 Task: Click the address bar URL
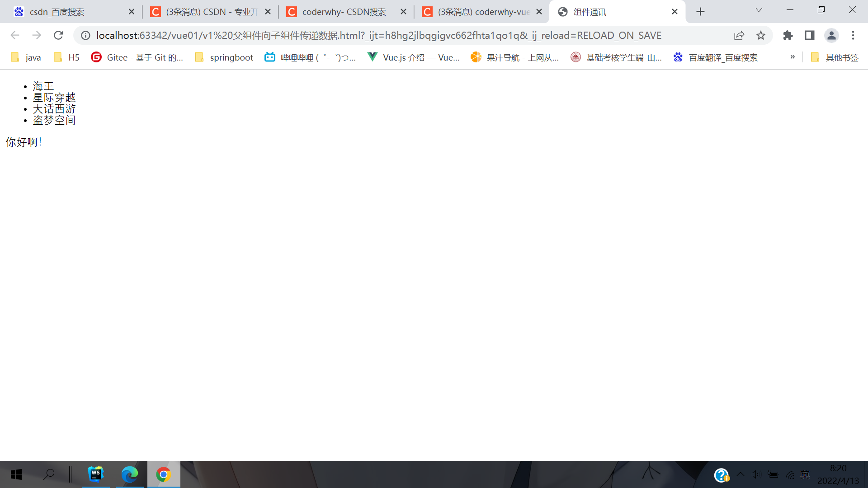379,35
